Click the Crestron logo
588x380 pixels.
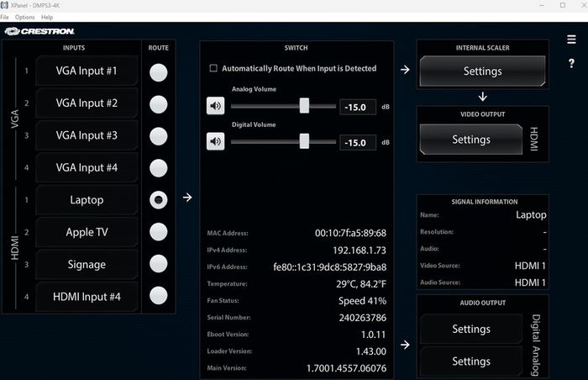39,31
